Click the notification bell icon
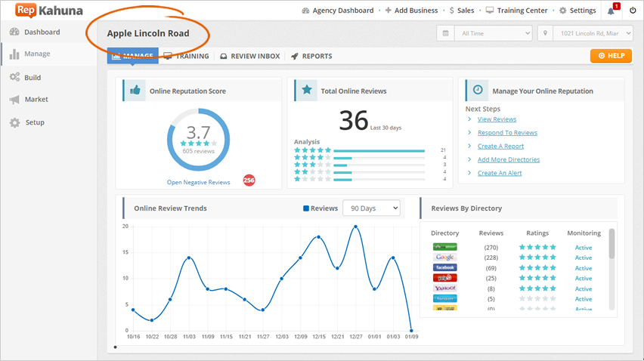The width and height of the screenshot is (644, 361). pos(611,11)
